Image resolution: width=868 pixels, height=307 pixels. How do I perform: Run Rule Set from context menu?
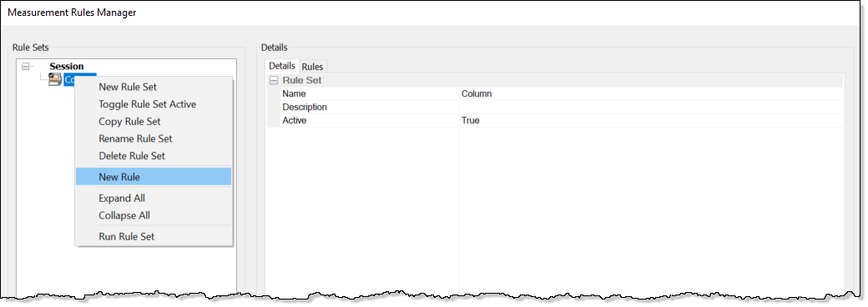pos(126,237)
